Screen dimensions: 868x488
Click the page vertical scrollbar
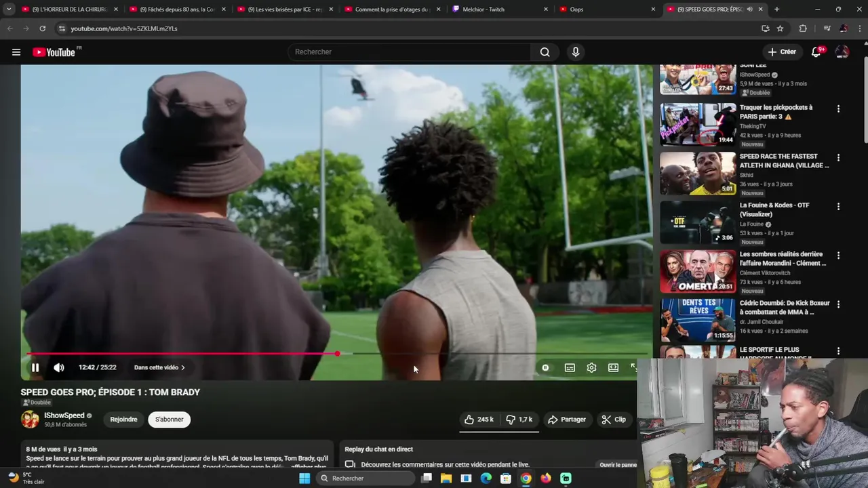tap(865, 102)
